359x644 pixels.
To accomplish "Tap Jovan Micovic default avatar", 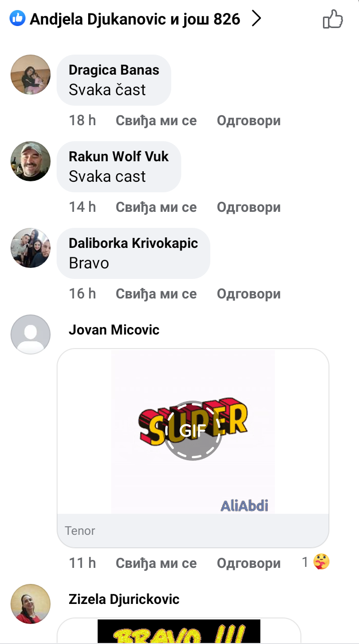I will click(31, 335).
